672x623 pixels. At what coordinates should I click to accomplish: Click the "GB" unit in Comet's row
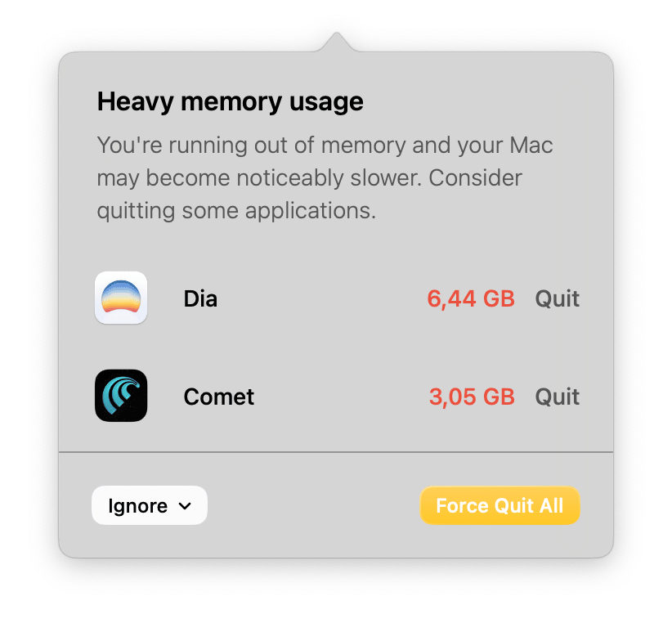499,397
